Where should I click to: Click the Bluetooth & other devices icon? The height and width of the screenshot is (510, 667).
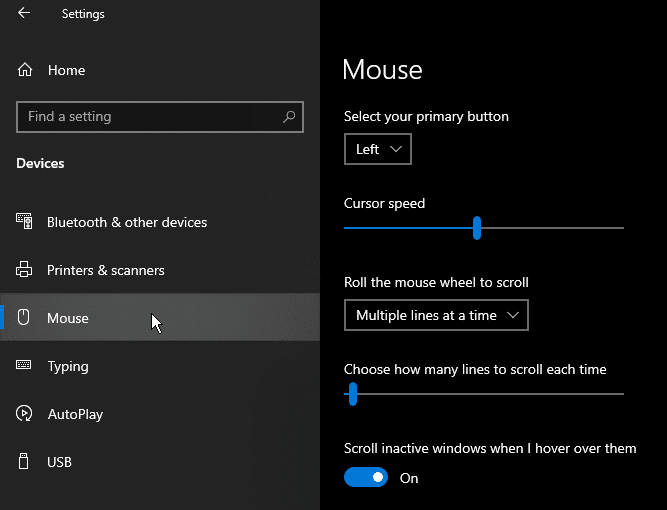tap(24, 221)
